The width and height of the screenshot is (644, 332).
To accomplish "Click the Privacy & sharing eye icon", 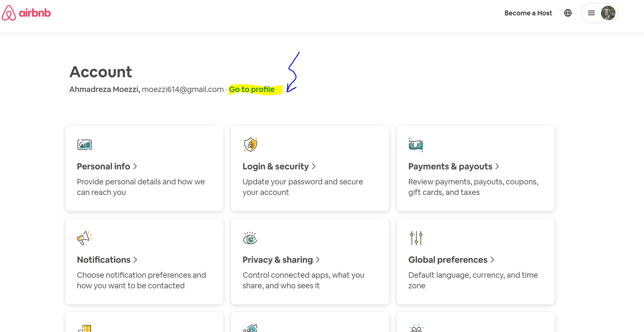I will pyautogui.click(x=250, y=238).
